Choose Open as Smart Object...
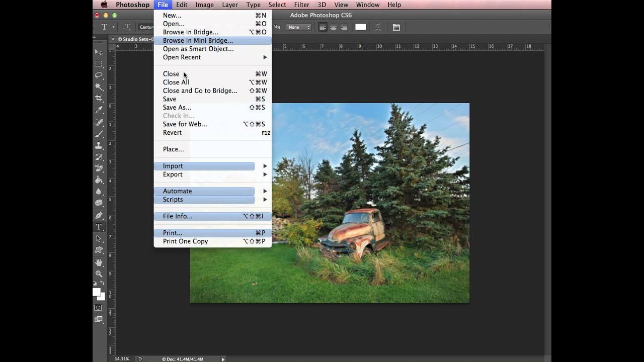Image resolution: width=644 pixels, height=362 pixels. [212, 49]
